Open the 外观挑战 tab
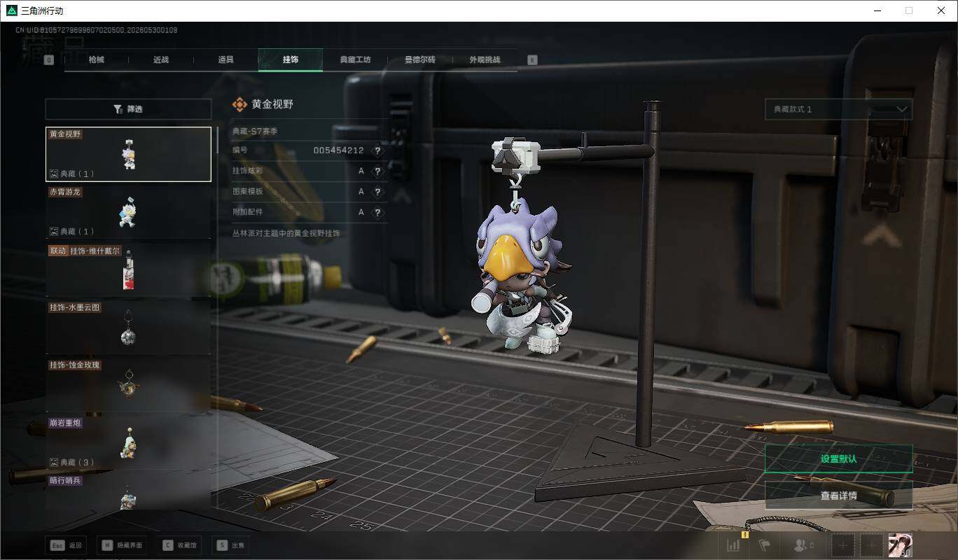The height and width of the screenshot is (560, 958). coord(485,60)
